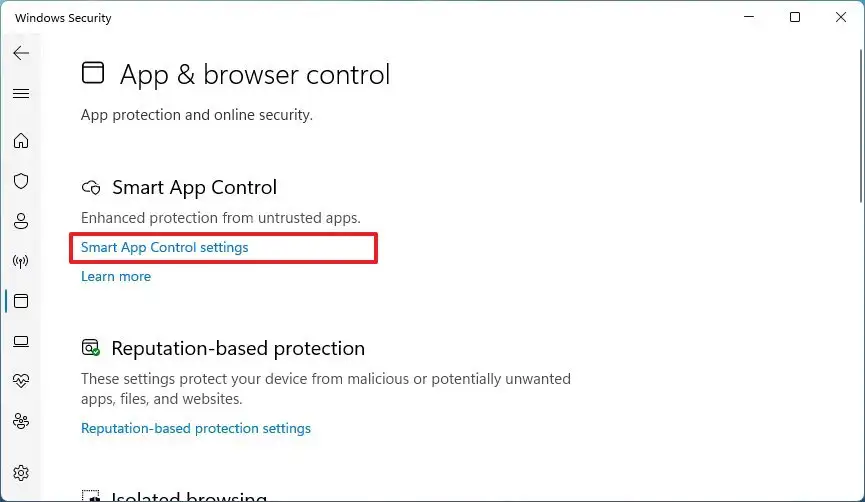Open Virus & threat protection shield icon

click(x=21, y=181)
